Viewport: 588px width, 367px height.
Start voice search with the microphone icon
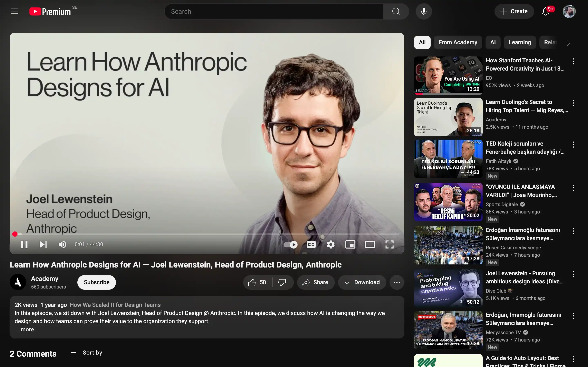pos(424,11)
